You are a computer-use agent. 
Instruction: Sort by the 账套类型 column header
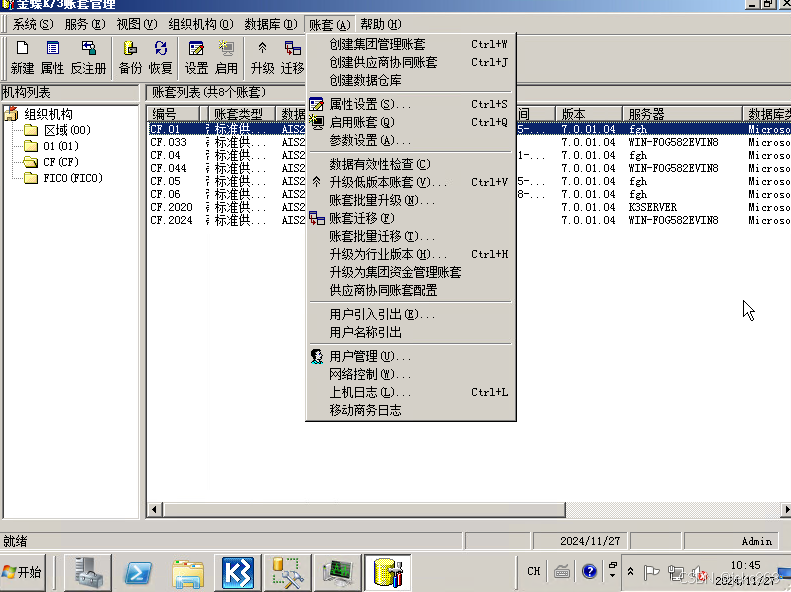point(241,114)
